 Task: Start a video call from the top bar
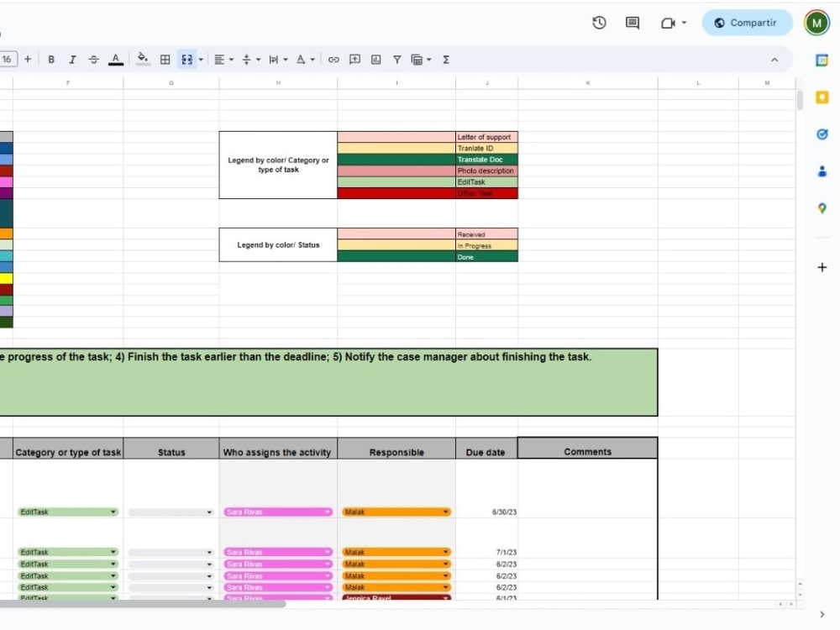[666, 23]
